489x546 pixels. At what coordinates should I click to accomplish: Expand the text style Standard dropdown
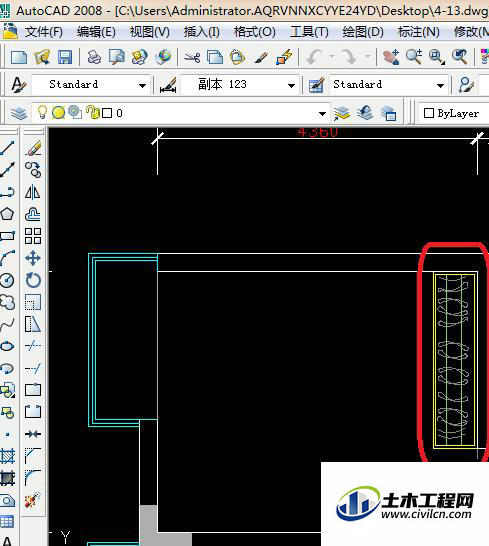(x=142, y=85)
